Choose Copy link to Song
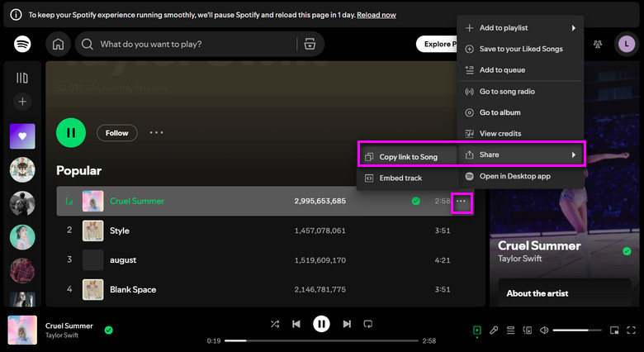 (x=407, y=157)
